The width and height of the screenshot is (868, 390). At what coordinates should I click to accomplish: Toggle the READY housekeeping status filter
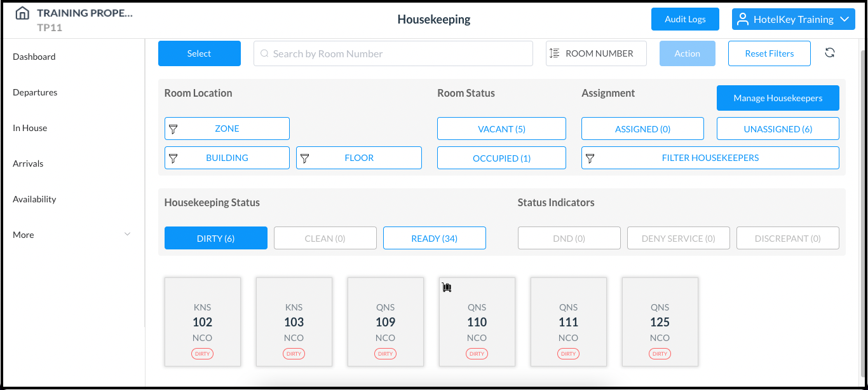click(434, 237)
